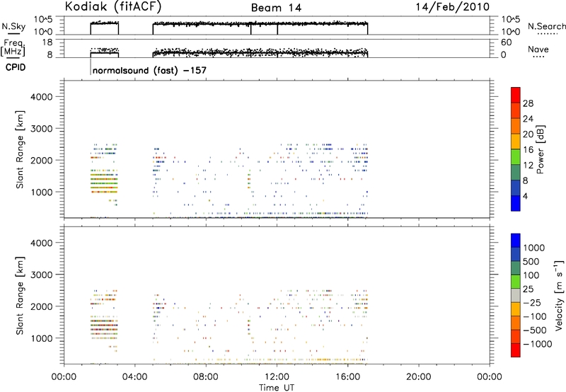Click the '04:00' time tick label
The image size is (566, 392).
pyautogui.click(x=134, y=376)
